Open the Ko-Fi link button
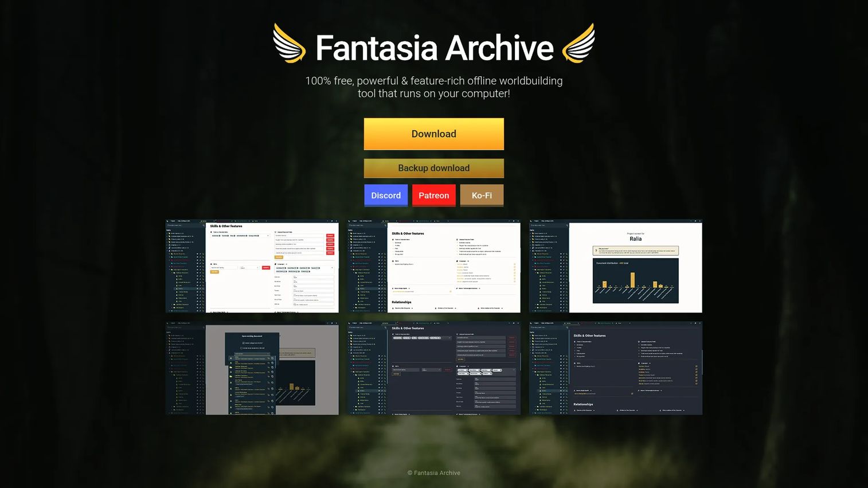 [482, 196]
